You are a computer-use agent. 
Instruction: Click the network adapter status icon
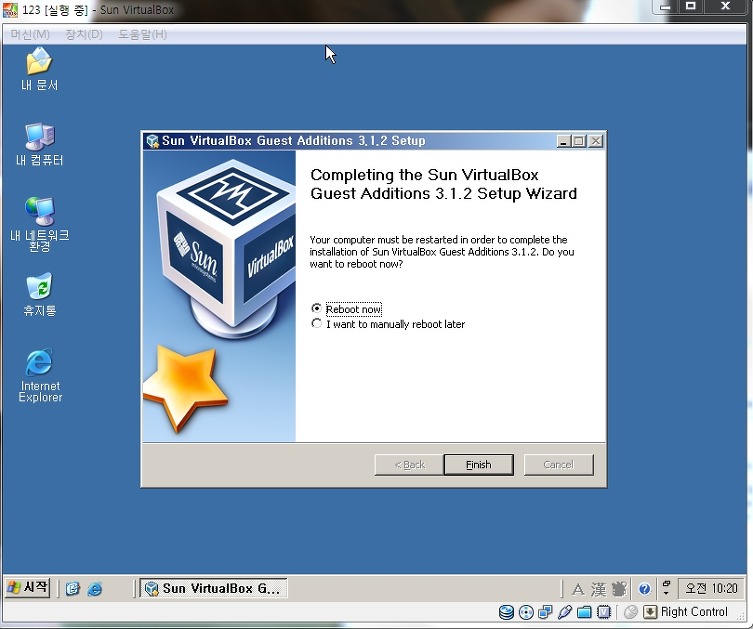pos(545,612)
